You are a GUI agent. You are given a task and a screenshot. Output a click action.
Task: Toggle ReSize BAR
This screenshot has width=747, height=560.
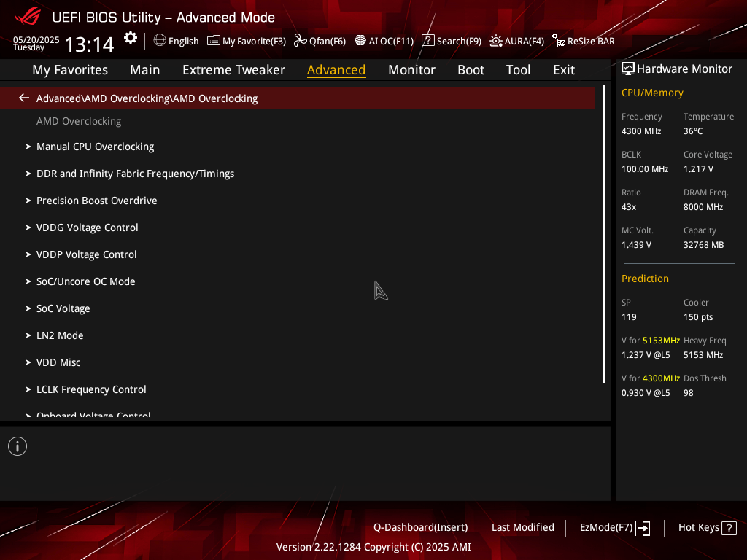coord(591,41)
